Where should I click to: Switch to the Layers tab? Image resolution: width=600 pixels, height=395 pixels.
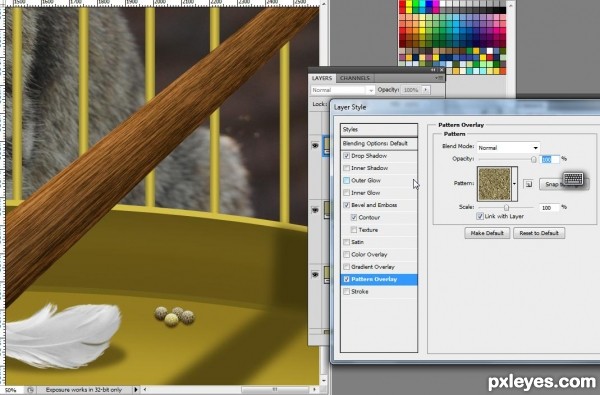pyautogui.click(x=322, y=78)
